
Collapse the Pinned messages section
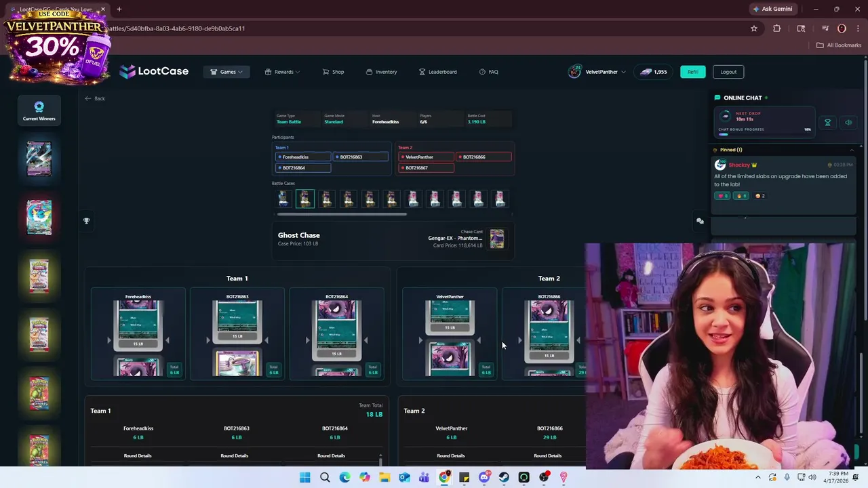click(852, 150)
